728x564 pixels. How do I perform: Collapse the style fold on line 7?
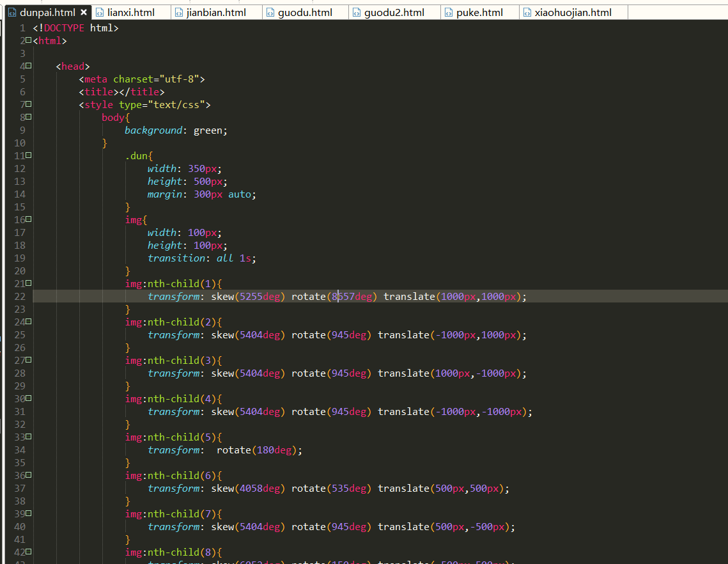coord(28,104)
